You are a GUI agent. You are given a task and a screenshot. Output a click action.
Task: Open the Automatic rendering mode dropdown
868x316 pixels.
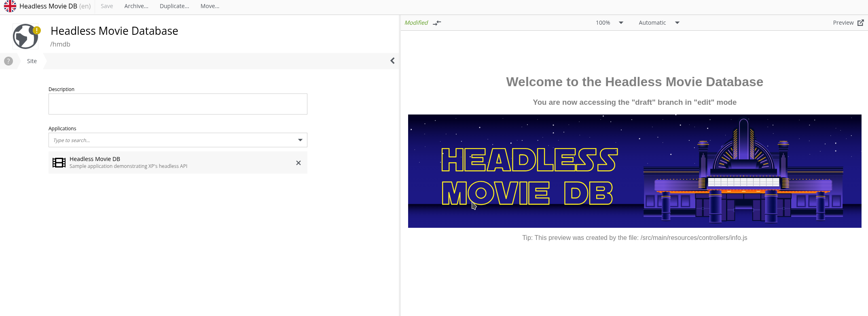(658, 23)
